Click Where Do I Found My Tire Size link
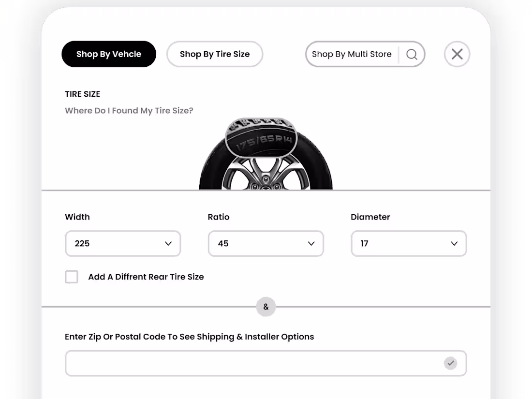This screenshot has width=532, height=399. pos(129,110)
